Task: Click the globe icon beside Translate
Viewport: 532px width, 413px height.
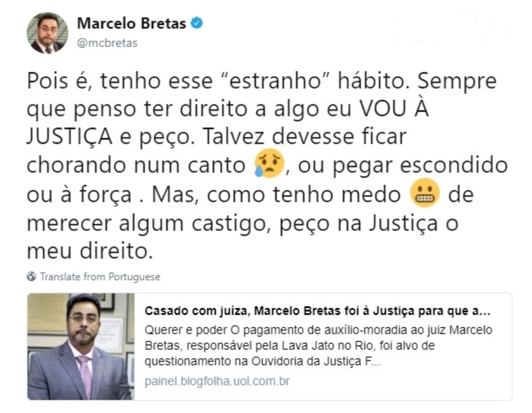Action: [32, 276]
